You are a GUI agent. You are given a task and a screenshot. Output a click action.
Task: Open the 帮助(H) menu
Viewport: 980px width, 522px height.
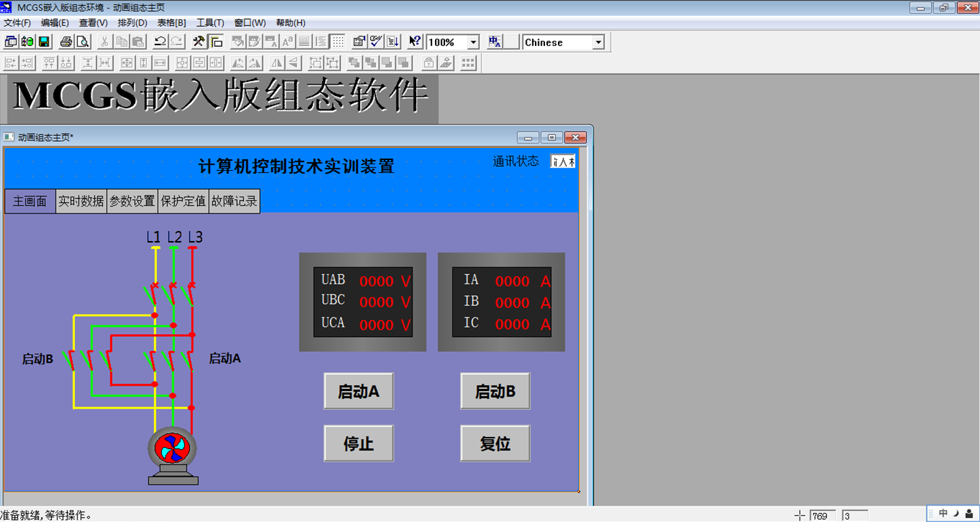[x=290, y=23]
